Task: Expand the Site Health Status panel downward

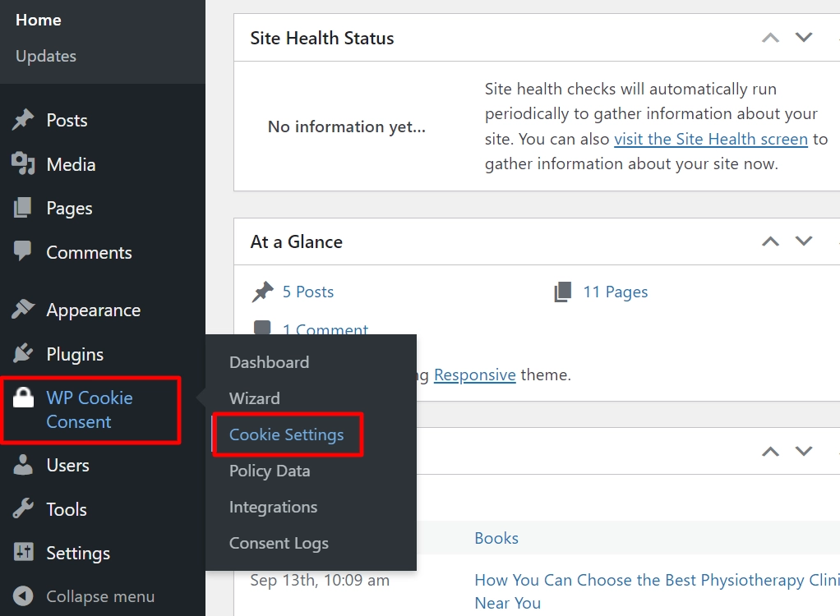Action: coord(804,37)
